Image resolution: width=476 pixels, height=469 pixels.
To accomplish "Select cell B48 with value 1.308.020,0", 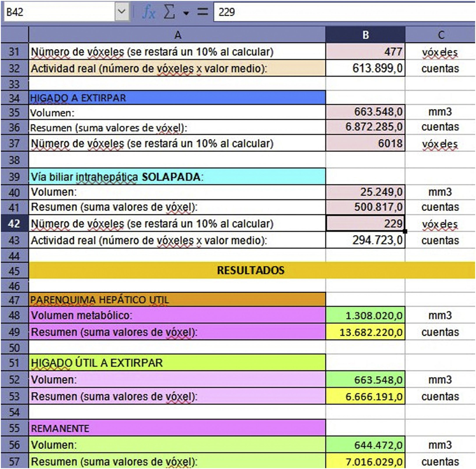I will (x=365, y=315).
